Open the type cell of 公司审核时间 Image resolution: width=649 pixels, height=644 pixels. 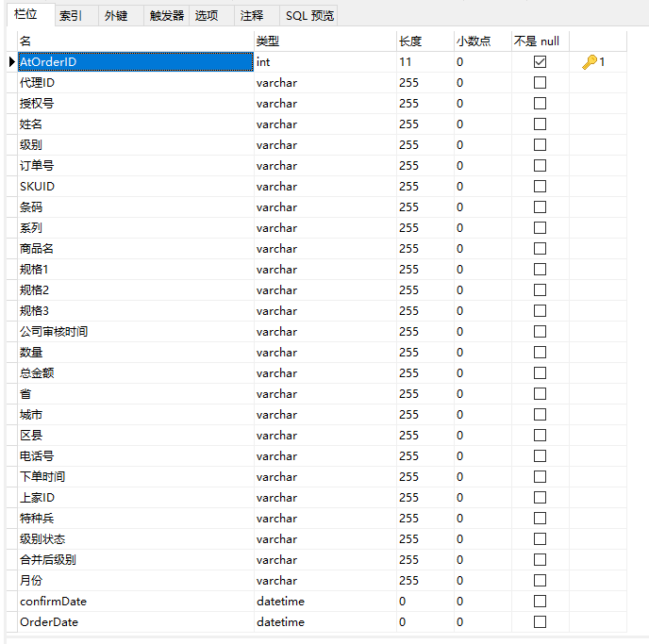(324, 331)
